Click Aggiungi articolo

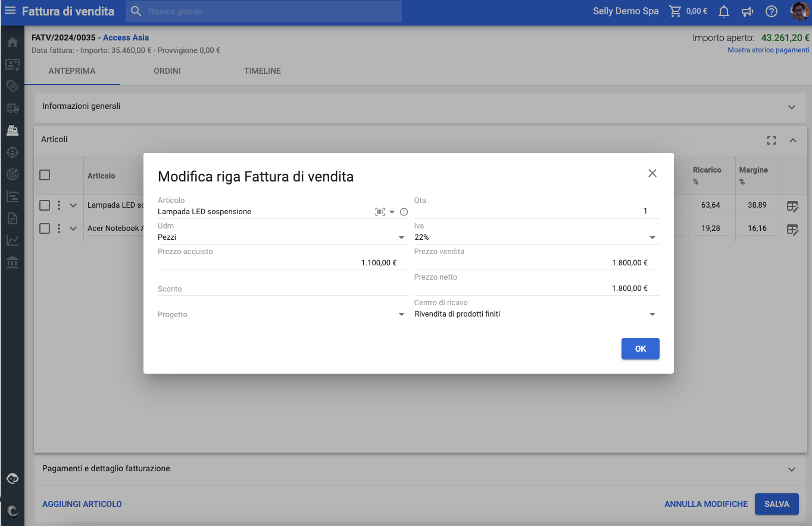pyautogui.click(x=82, y=504)
